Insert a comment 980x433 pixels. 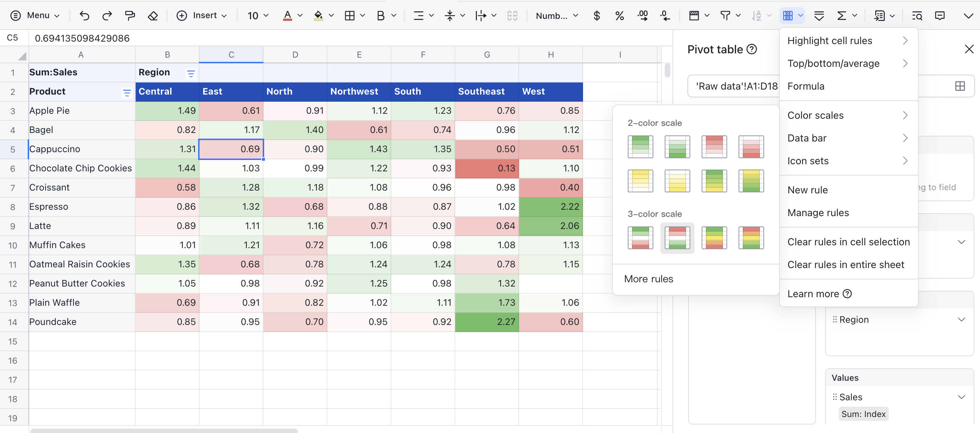click(940, 16)
